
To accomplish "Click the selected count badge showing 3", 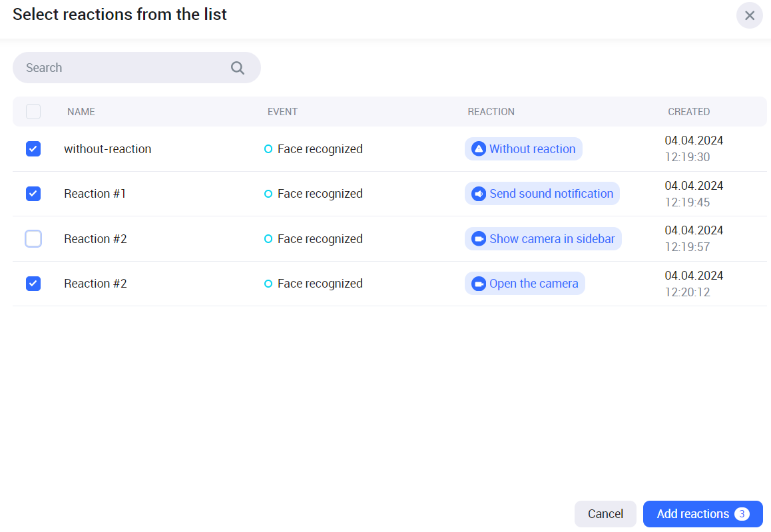I will (742, 514).
